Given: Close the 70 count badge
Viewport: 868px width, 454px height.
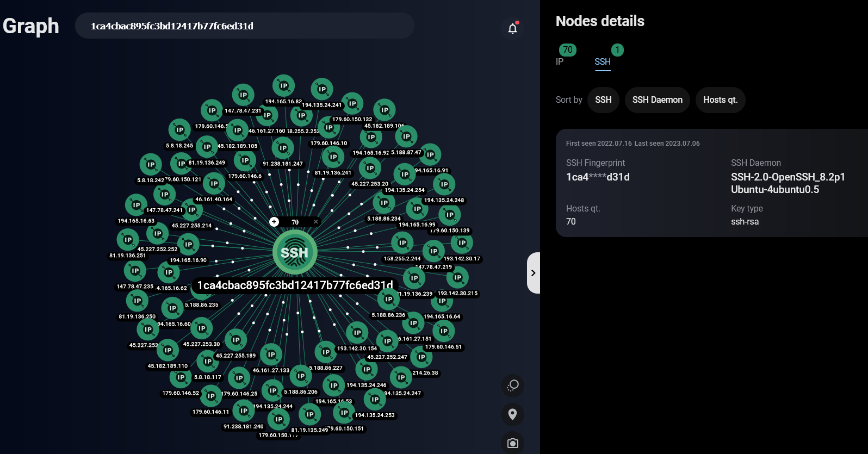Looking at the screenshot, I should coord(315,222).
